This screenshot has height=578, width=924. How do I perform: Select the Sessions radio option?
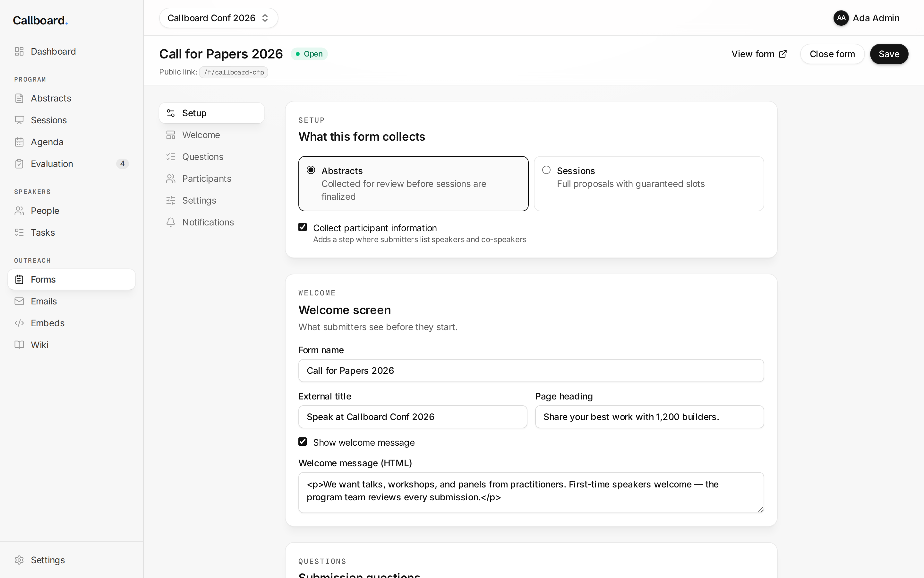click(x=546, y=170)
